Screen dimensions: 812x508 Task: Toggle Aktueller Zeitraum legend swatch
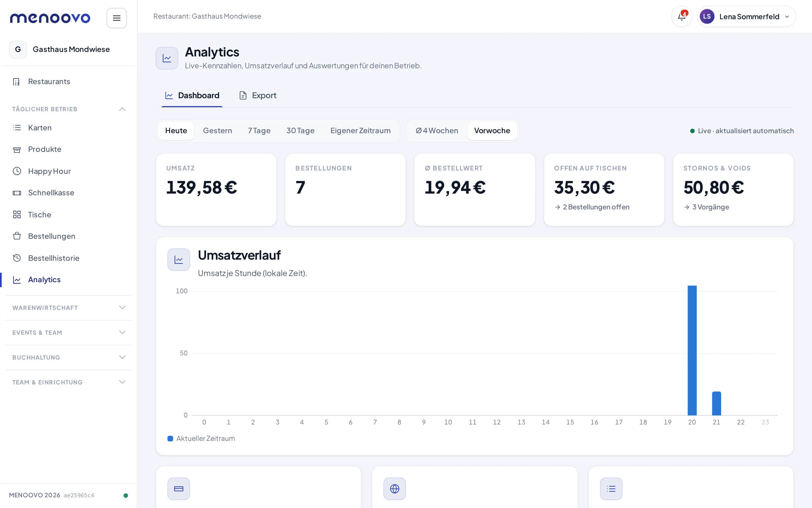pyautogui.click(x=170, y=439)
